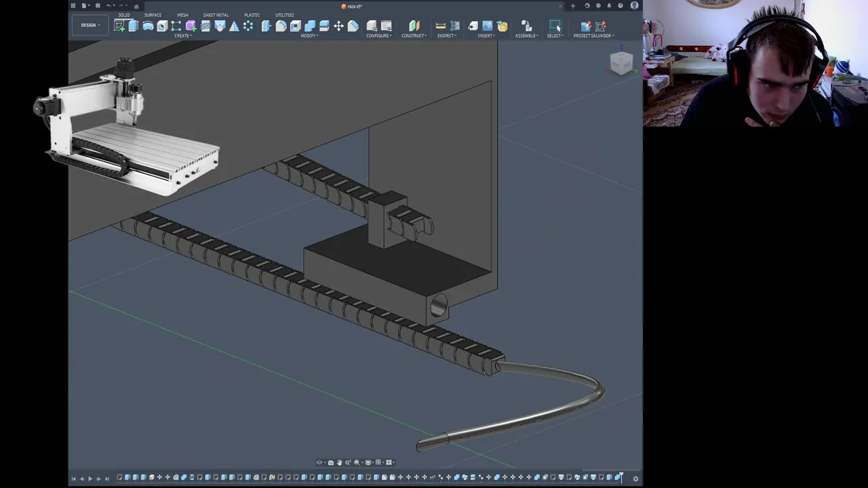
Task: Select the Circular Pattern dots icon
Action: click(248, 26)
